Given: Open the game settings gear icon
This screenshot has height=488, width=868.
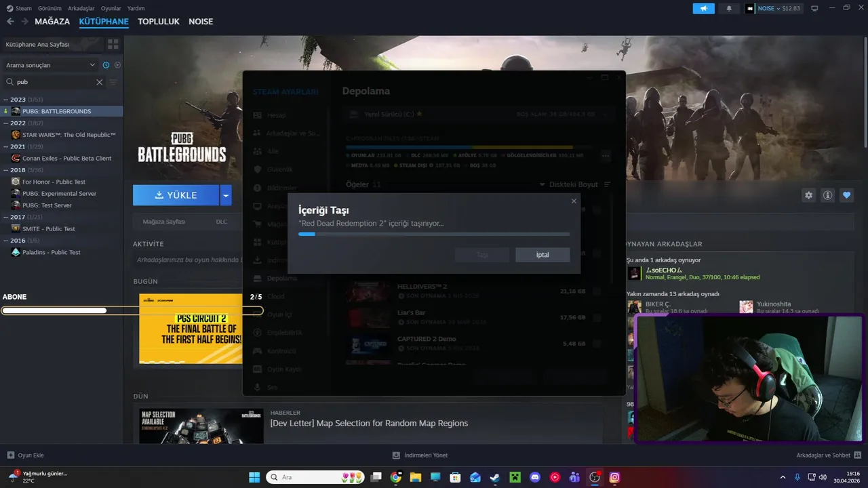Looking at the screenshot, I should [x=808, y=195].
